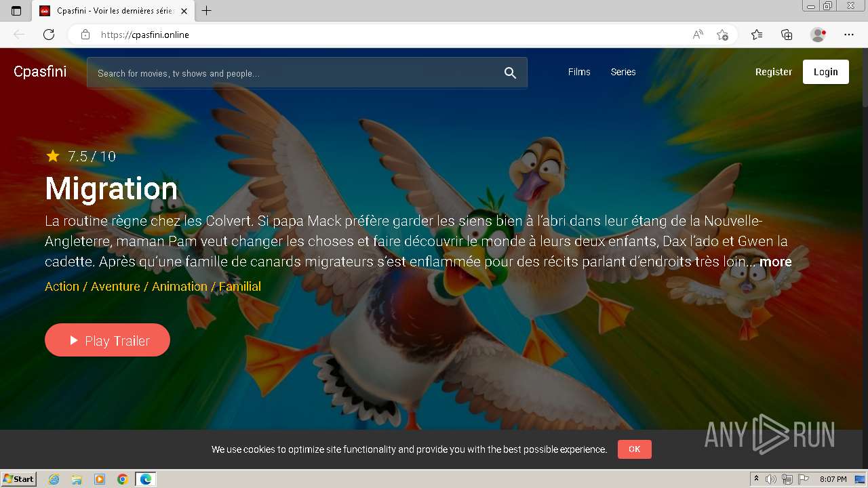Open the tab actions menu icon
The width and height of the screenshot is (868, 488).
click(16, 11)
